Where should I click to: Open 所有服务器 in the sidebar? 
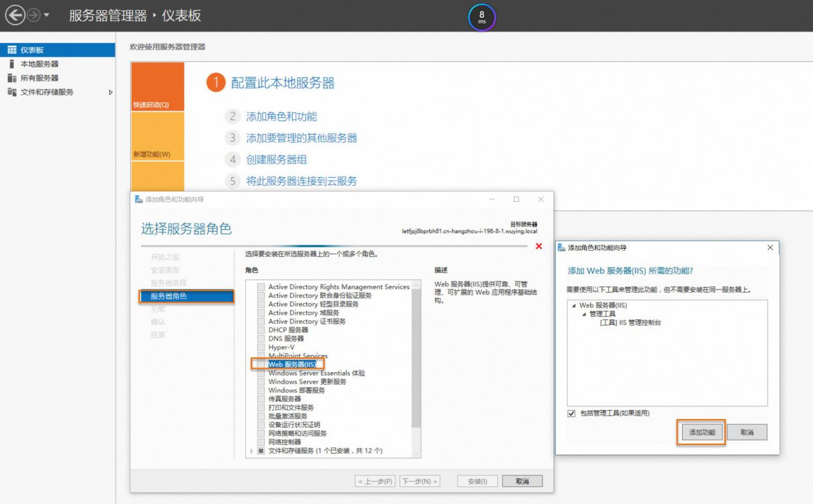tap(58, 78)
